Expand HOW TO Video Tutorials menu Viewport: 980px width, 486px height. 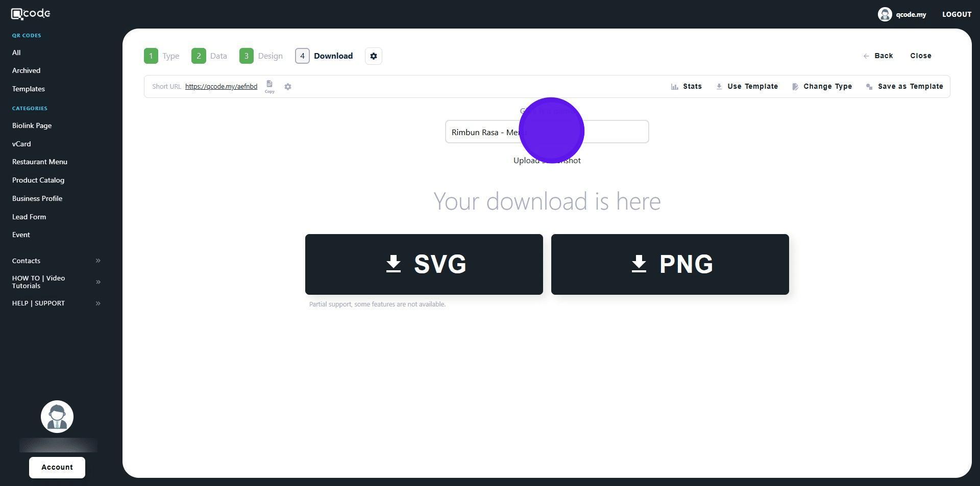56,282
